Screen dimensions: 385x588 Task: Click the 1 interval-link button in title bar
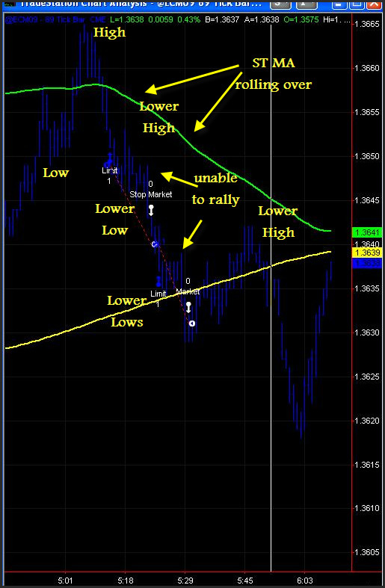[x=307, y=4]
